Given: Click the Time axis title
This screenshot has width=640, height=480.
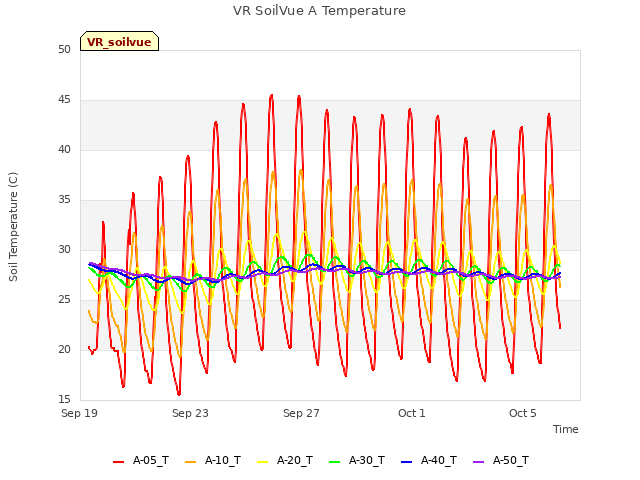Looking at the screenshot, I should point(565,429).
